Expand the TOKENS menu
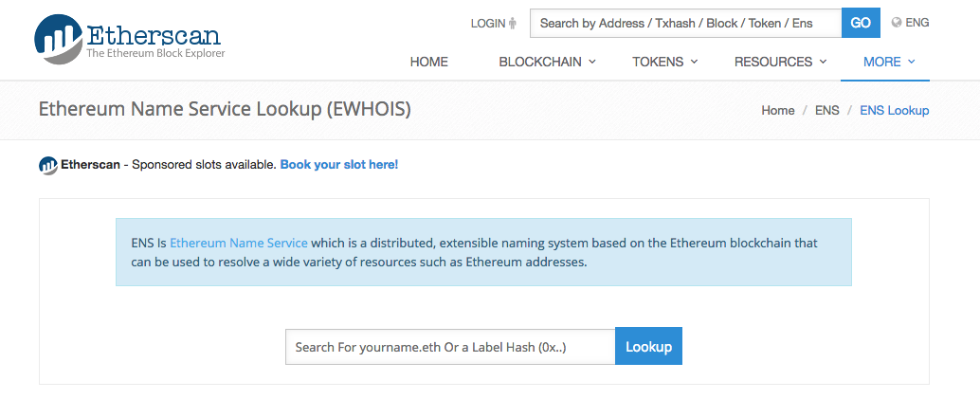The image size is (980, 399). click(664, 62)
